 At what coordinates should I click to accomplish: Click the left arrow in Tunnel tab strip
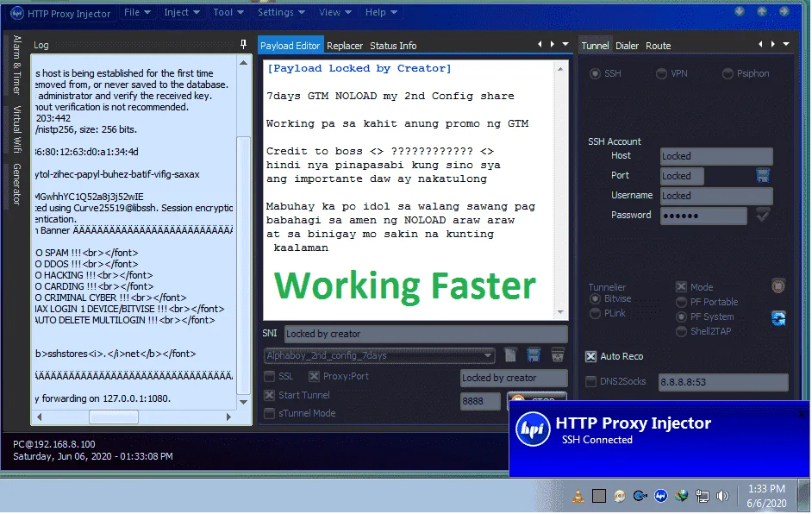pyautogui.click(x=760, y=45)
